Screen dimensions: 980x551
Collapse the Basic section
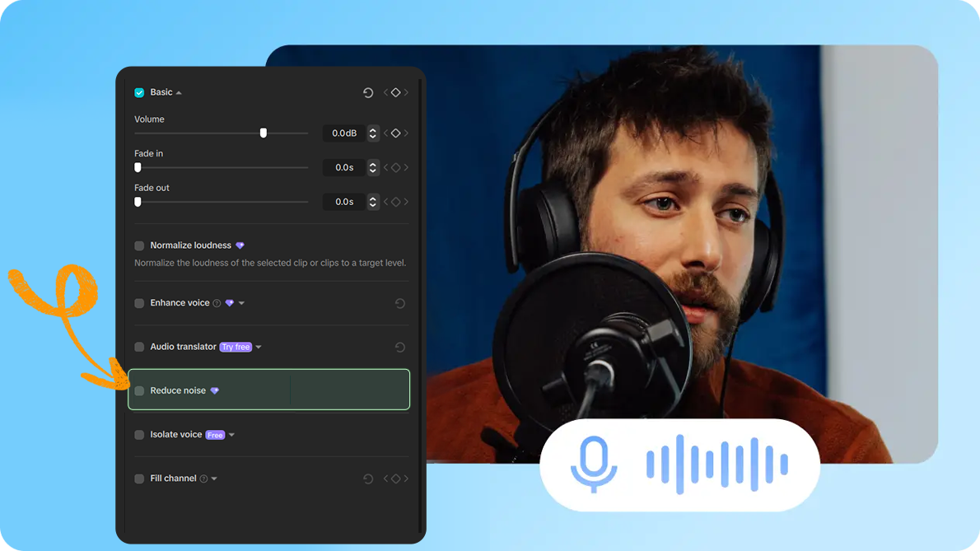coord(179,92)
